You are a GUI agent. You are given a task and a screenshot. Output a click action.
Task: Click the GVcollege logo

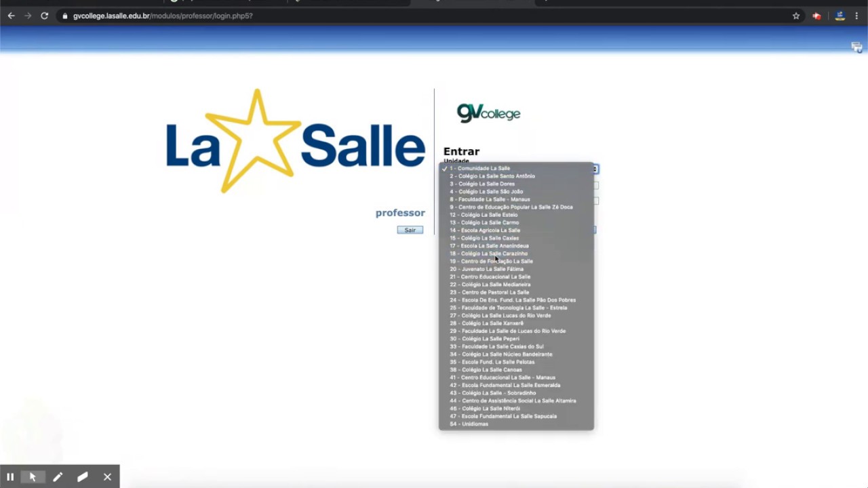489,113
